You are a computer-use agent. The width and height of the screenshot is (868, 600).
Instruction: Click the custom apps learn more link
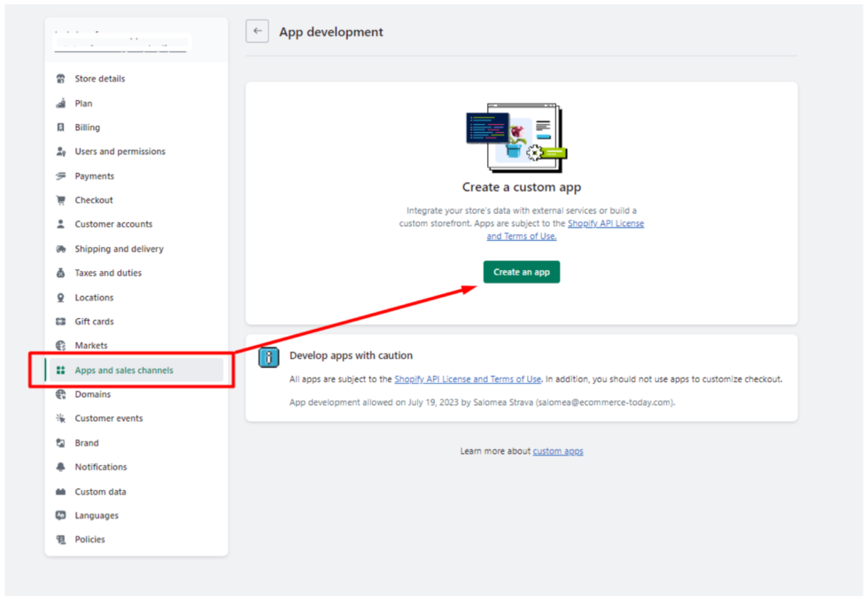tap(558, 450)
